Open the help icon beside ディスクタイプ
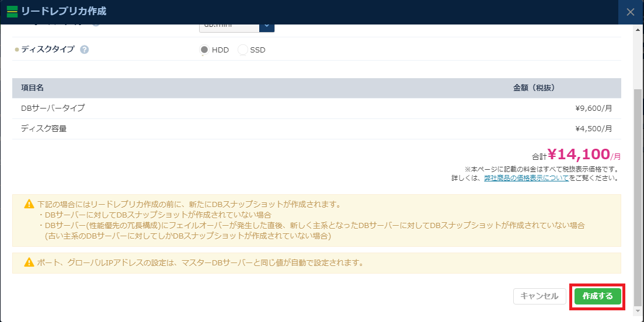644x322 pixels. 85,50
